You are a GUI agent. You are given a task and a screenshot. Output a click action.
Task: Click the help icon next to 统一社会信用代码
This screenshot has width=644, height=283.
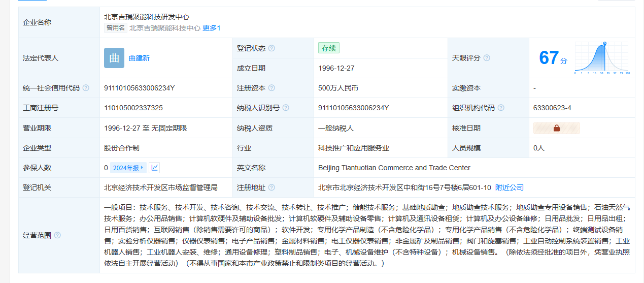86,88
